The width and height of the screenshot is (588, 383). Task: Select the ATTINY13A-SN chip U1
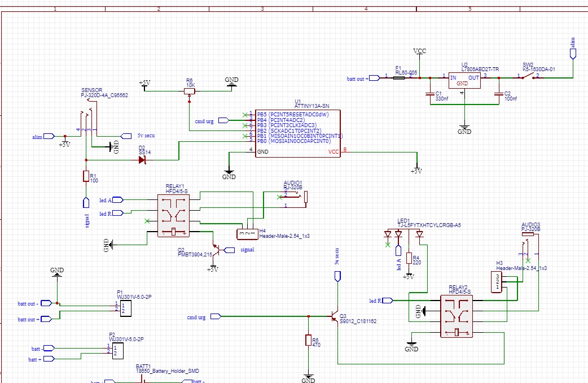298,133
